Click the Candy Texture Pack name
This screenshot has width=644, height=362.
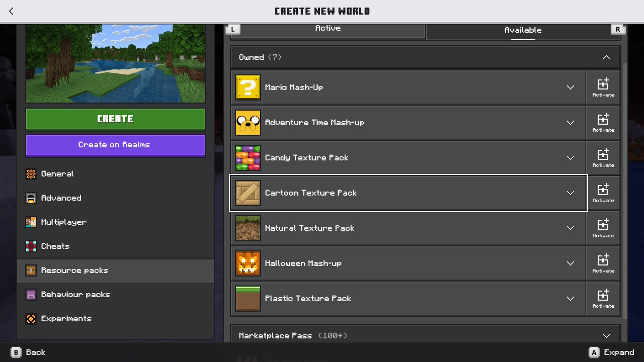pyautogui.click(x=306, y=158)
